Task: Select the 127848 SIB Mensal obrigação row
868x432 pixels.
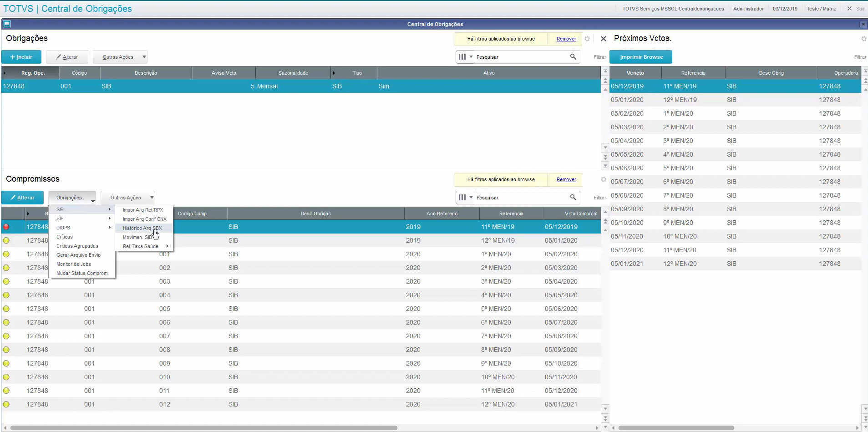Action: point(301,86)
